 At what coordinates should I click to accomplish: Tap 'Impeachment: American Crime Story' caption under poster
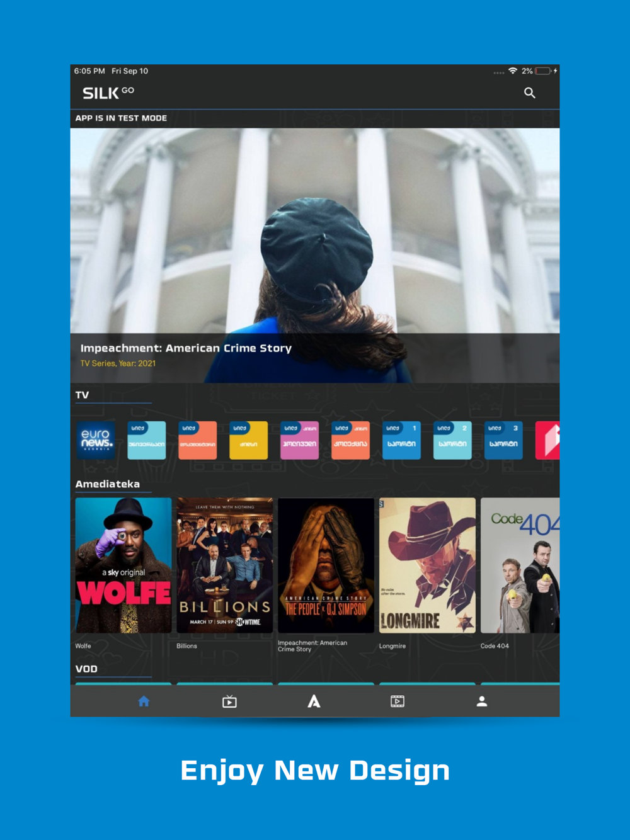312,646
